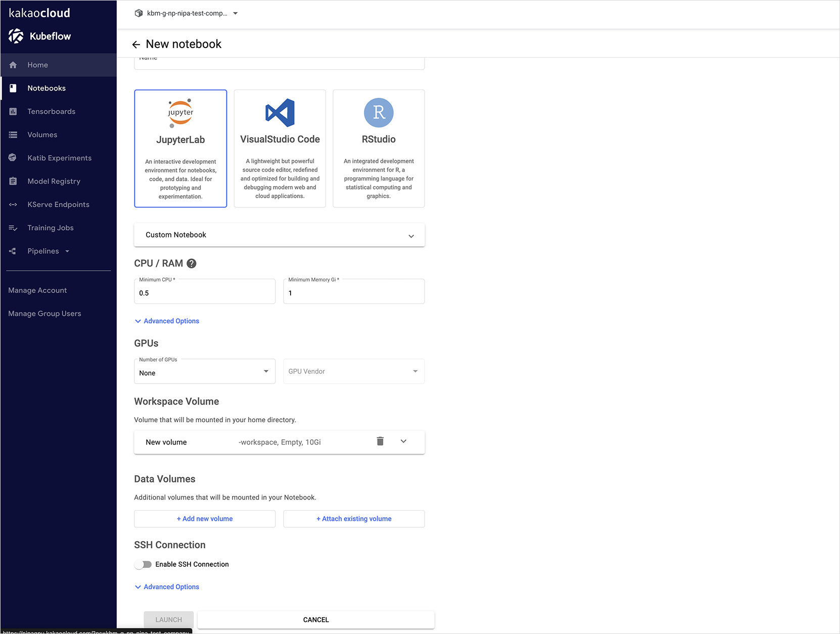Click the Volumes storage icon
840x634 pixels.
[13, 134]
